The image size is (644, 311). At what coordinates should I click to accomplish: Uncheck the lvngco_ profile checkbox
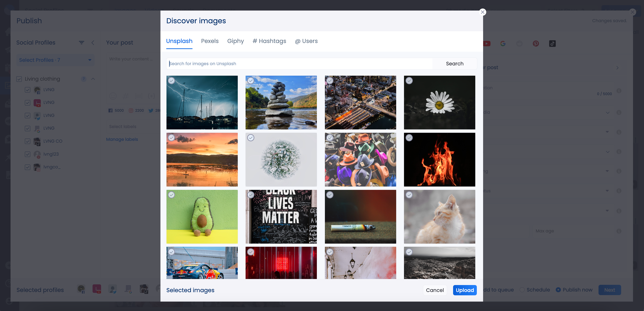pyautogui.click(x=28, y=167)
